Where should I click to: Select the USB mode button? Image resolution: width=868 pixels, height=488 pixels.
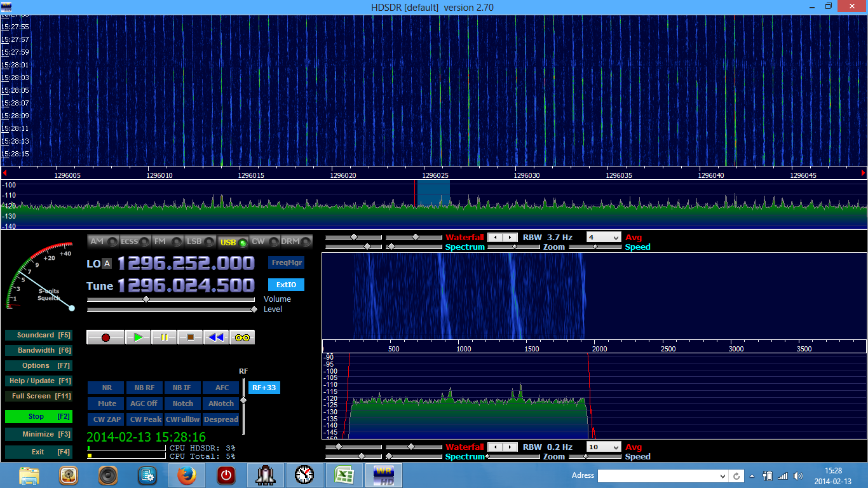[x=233, y=241]
